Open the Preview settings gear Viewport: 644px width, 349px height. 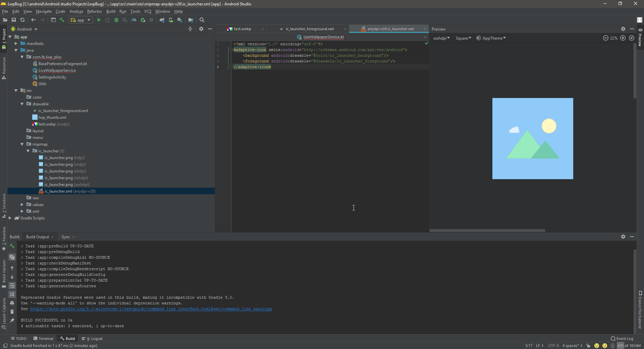[x=623, y=29]
